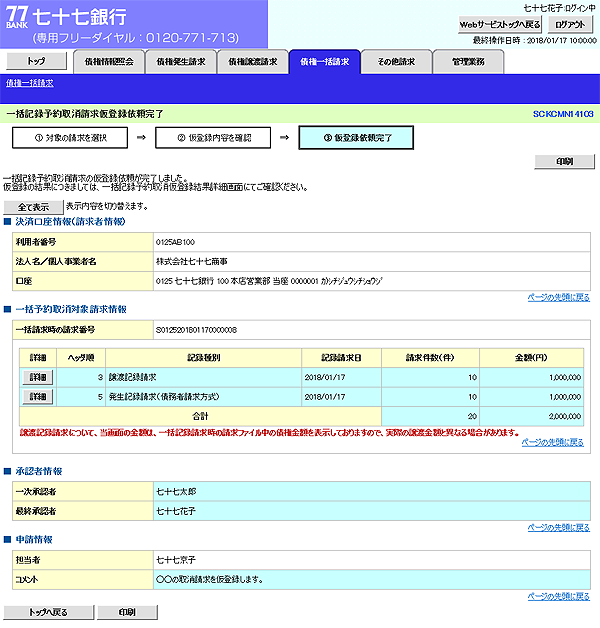Click ページの先頭に戻る below 承認者情報
Screen dimensions: 600x628
point(558,527)
